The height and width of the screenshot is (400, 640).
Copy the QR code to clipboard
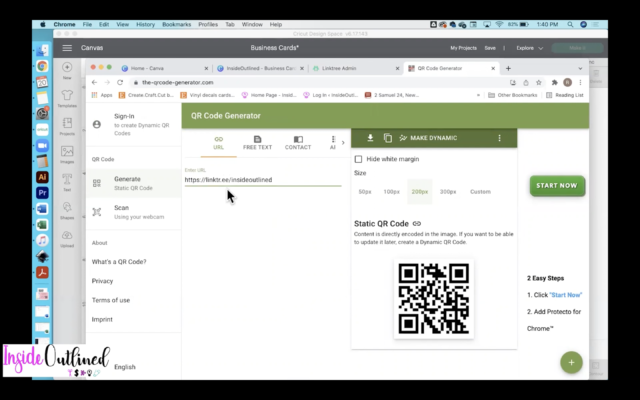click(x=387, y=138)
